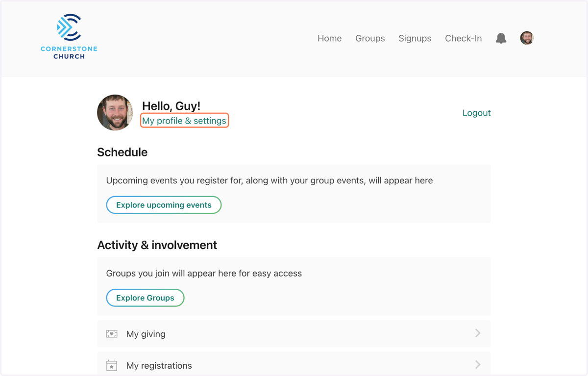Click the Explore Groups button

click(x=145, y=298)
